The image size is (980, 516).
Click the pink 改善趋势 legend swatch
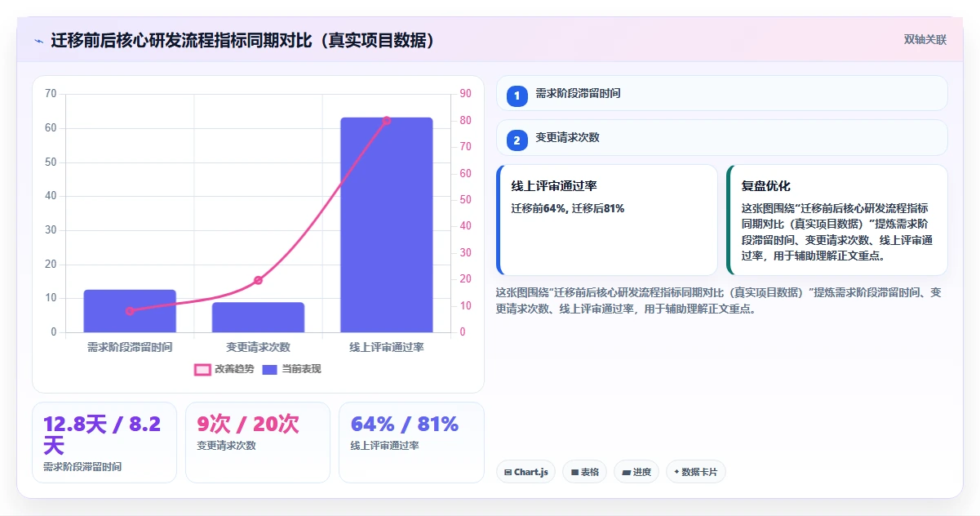202,370
